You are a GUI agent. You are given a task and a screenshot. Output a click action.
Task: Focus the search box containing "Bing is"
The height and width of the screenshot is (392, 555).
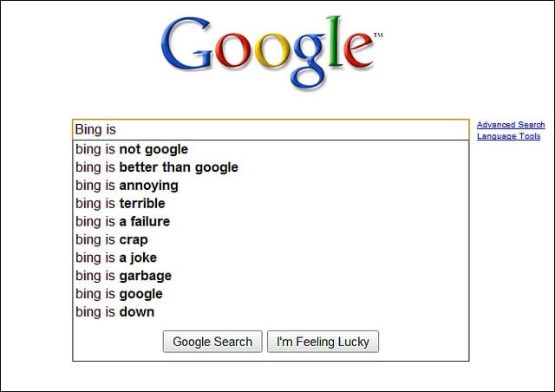click(271, 130)
